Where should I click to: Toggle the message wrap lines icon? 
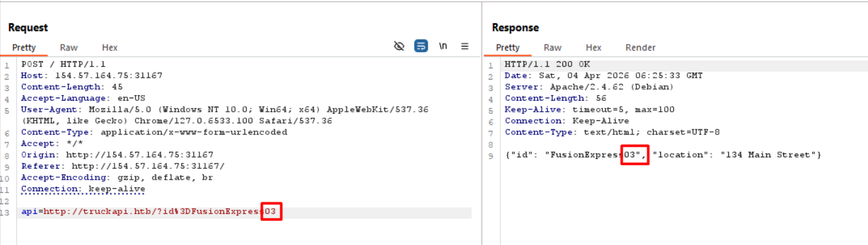pyautogui.click(x=421, y=46)
